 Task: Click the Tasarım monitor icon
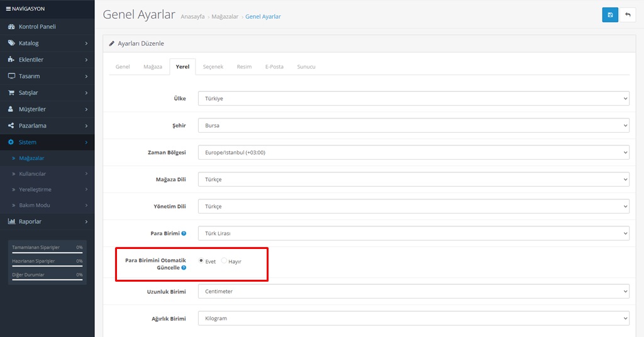click(x=11, y=76)
